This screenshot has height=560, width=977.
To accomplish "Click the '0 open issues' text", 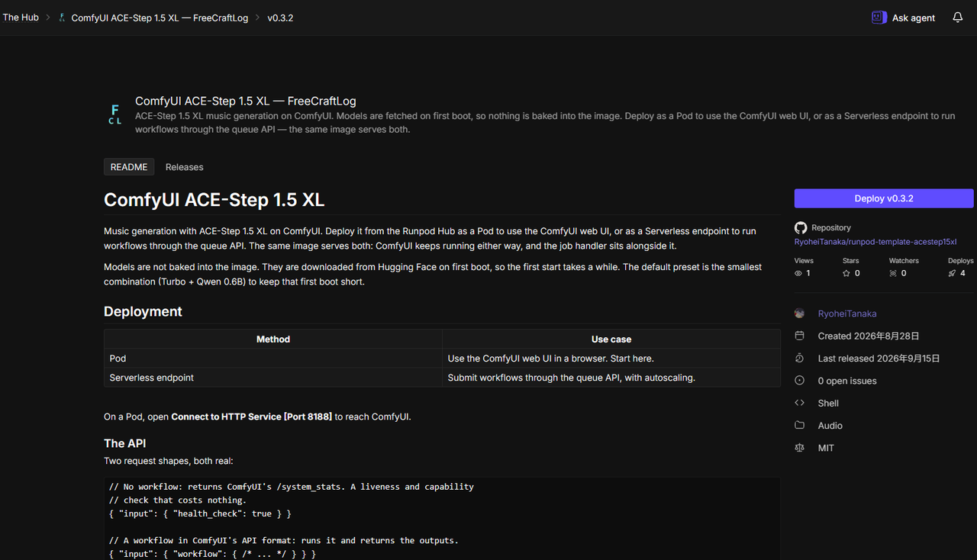I will tap(847, 381).
